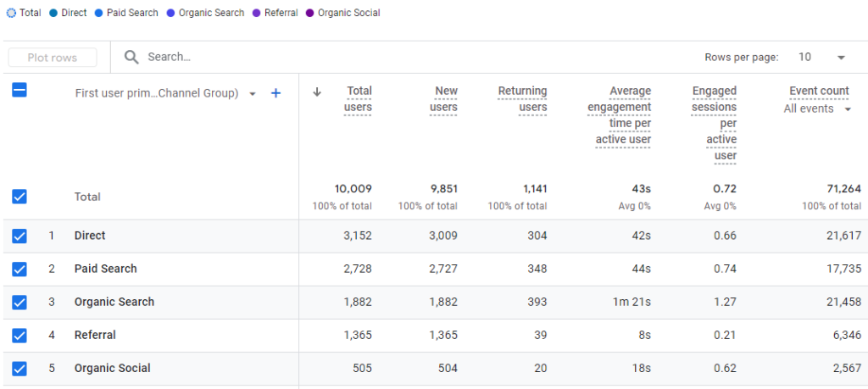Image resolution: width=868 pixels, height=389 pixels.
Task: Click the Total row label
Action: point(87,197)
